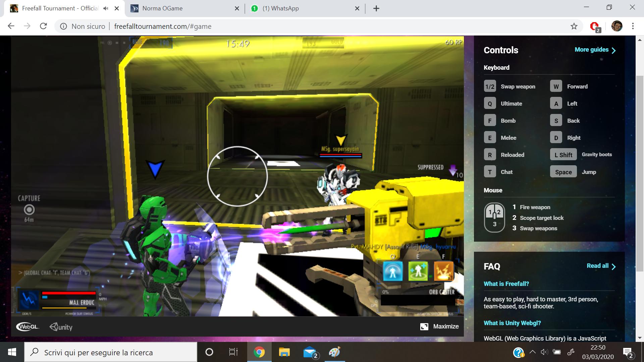Screen dimensions: 644x362
Task: Mute the Freefall Tournament tab audio icon
Action: coord(106,8)
